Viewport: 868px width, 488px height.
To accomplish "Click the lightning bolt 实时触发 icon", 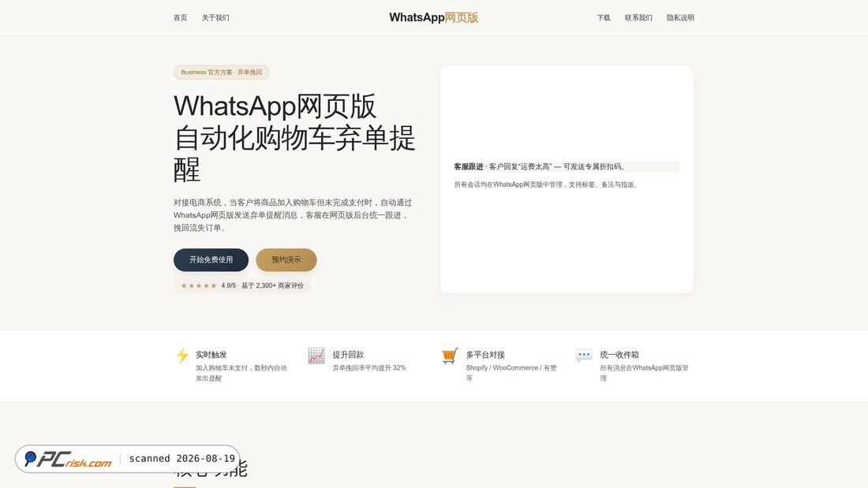I will 182,356.
